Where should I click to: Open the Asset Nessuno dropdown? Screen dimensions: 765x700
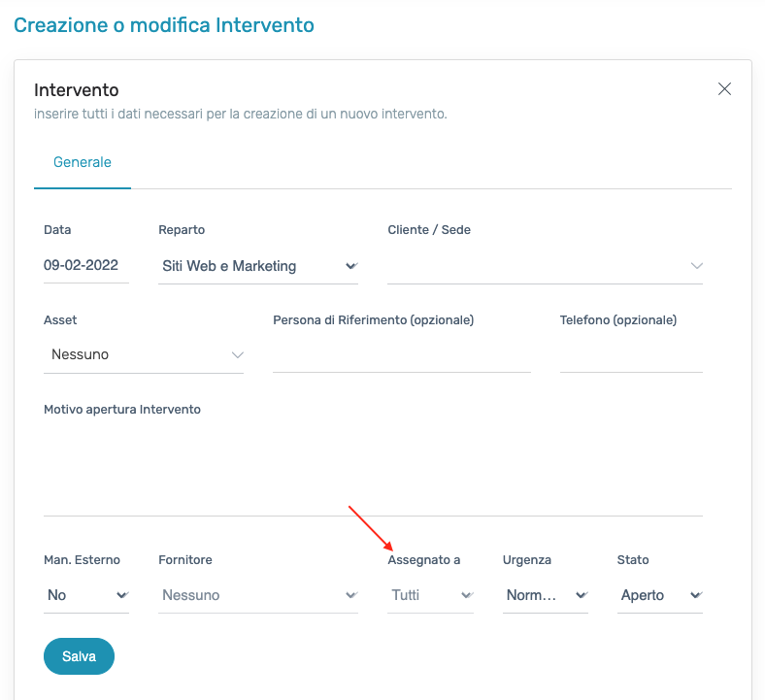[144, 355]
